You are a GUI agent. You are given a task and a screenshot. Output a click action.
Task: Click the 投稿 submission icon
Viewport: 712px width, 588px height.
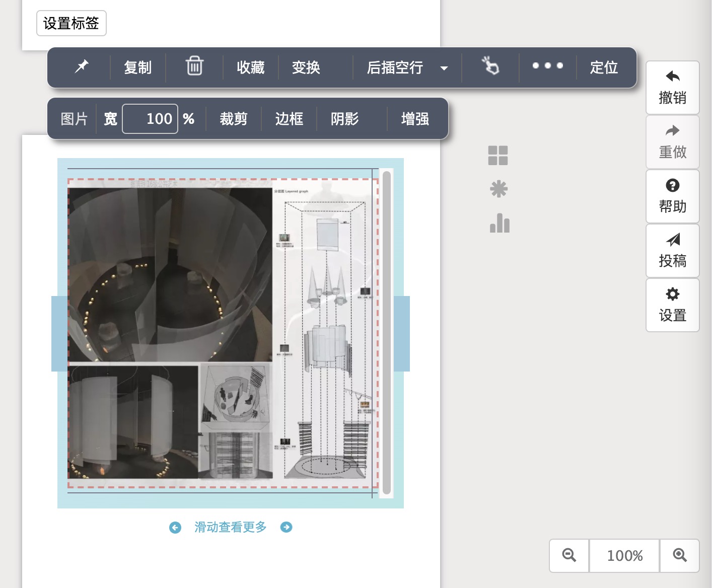click(x=672, y=250)
